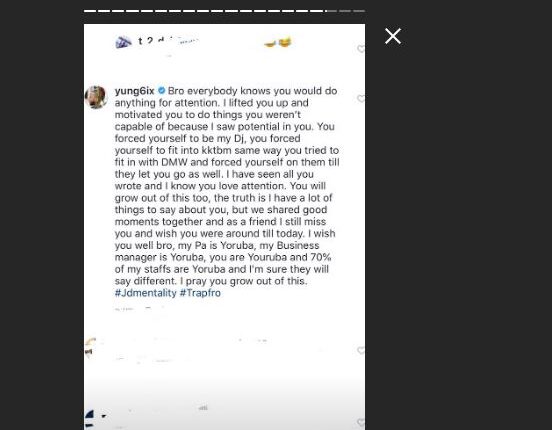Close the story viewer with the X
The image size is (552, 430).
(x=393, y=36)
